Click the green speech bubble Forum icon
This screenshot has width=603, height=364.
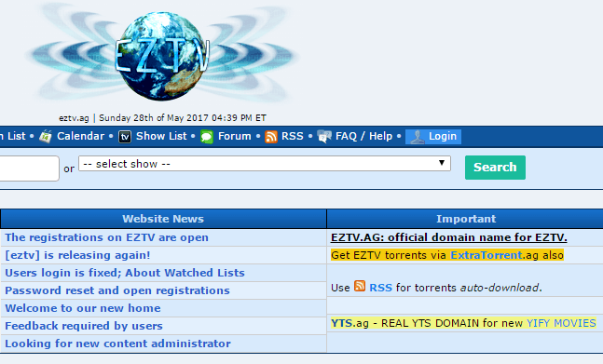[x=207, y=137]
